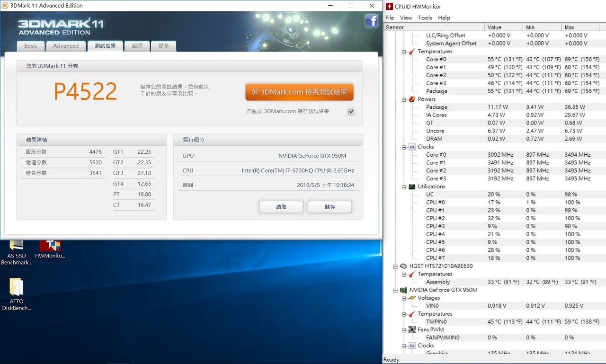Open the ATTO DiskBench desktop folder
This screenshot has width=606, height=364.
point(17,294)
